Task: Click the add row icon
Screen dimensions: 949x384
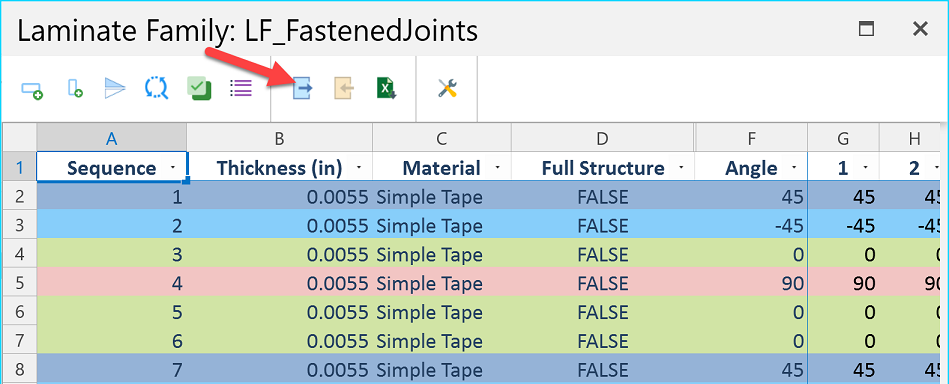Action: pyautogui.click(x=31, y=90)
